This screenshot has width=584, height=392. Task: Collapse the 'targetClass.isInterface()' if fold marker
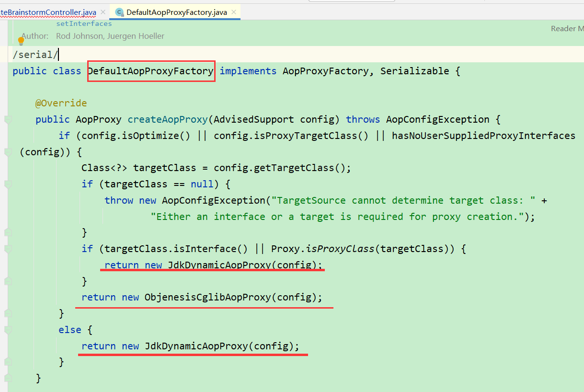tap(8, 249)
